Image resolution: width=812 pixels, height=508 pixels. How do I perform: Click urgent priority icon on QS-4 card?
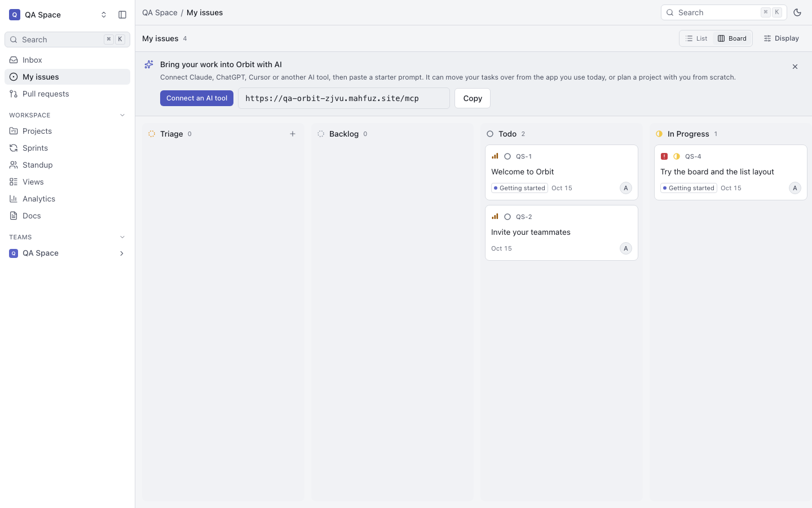(664, 156)
